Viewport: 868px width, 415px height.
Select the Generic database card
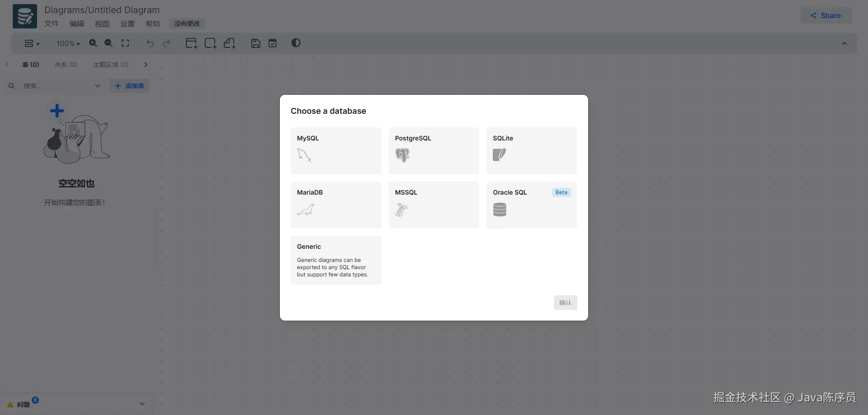click(336, 260)
